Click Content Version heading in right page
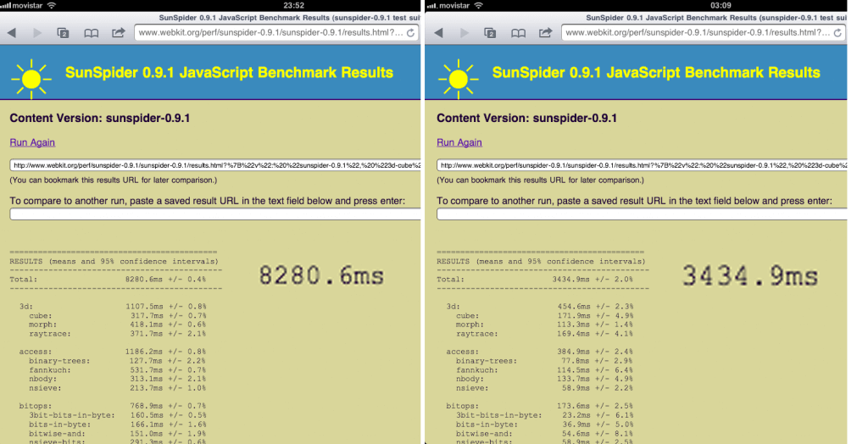868x444 pixels. [x=526, y=118]
